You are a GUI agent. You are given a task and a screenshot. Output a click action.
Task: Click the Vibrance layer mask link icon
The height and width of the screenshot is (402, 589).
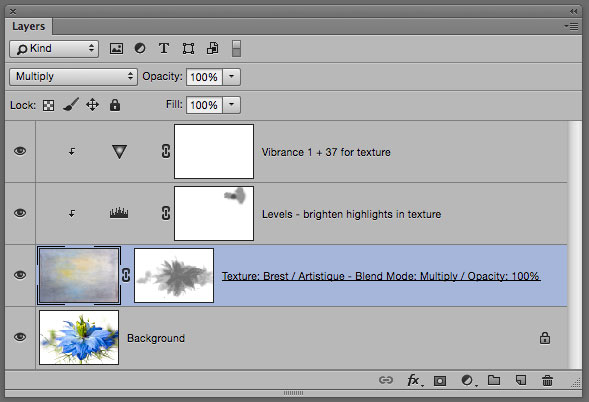[166, 151]
